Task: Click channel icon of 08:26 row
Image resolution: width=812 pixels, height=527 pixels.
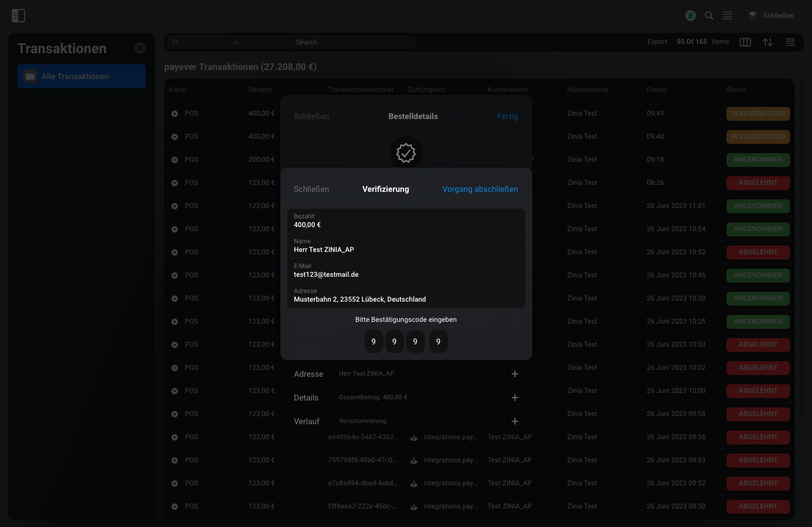Action: [175, 183]
